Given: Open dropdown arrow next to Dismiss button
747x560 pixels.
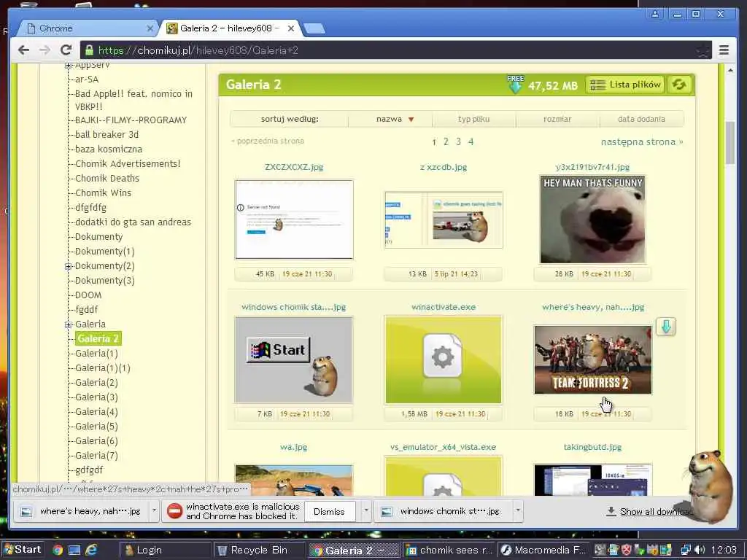Looking at the screenshot, I should [x=366, y=511].
